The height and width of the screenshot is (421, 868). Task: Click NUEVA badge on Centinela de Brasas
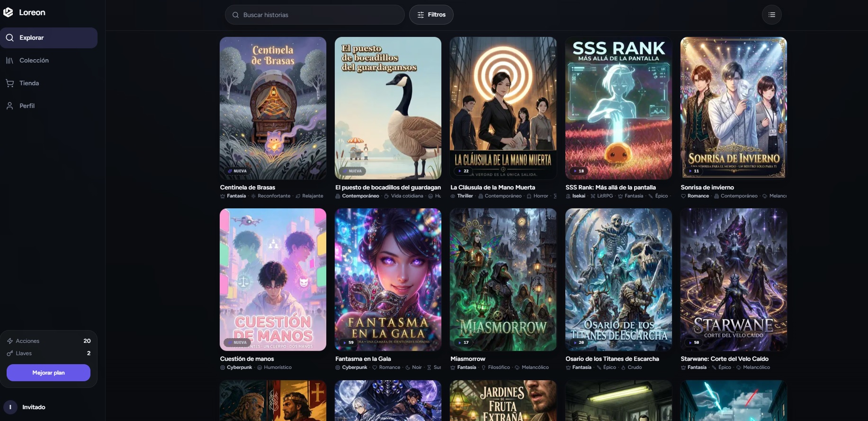click(x=237, y=171)
